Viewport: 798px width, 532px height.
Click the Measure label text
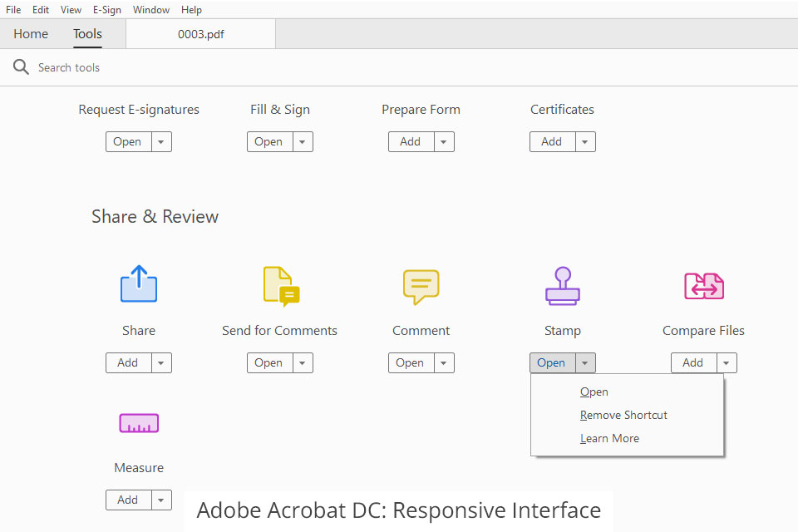(139, 468)
